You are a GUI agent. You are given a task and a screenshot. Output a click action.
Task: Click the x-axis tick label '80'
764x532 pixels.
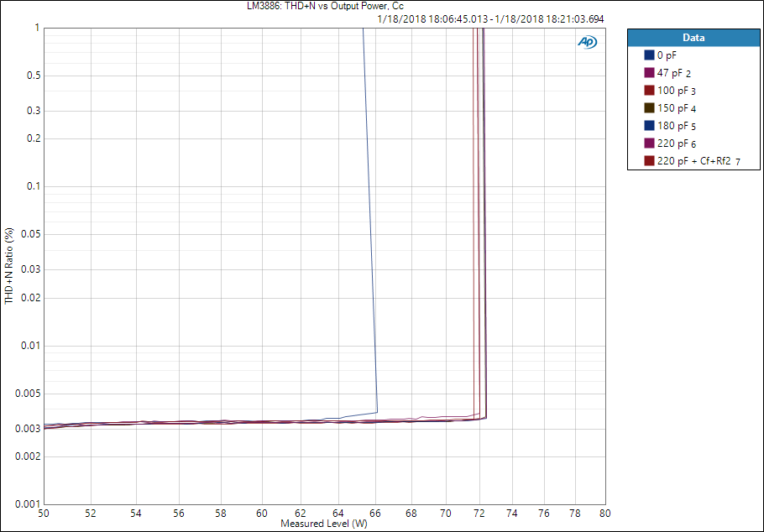coord(605,513)
